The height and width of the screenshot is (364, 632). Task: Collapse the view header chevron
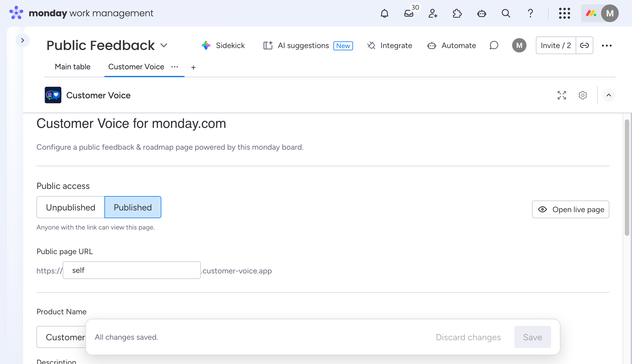[609, 95]
